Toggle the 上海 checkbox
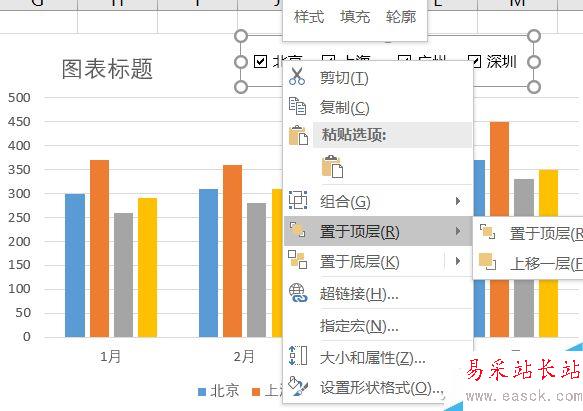Screen dimensions: 583x411 click(327, 59)
